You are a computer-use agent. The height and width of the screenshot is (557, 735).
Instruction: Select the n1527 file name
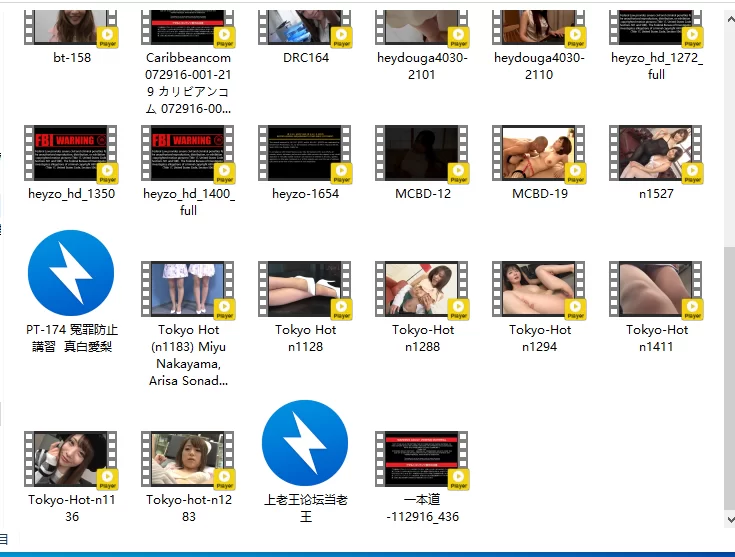pyautogui.click(x=656, y=194)
